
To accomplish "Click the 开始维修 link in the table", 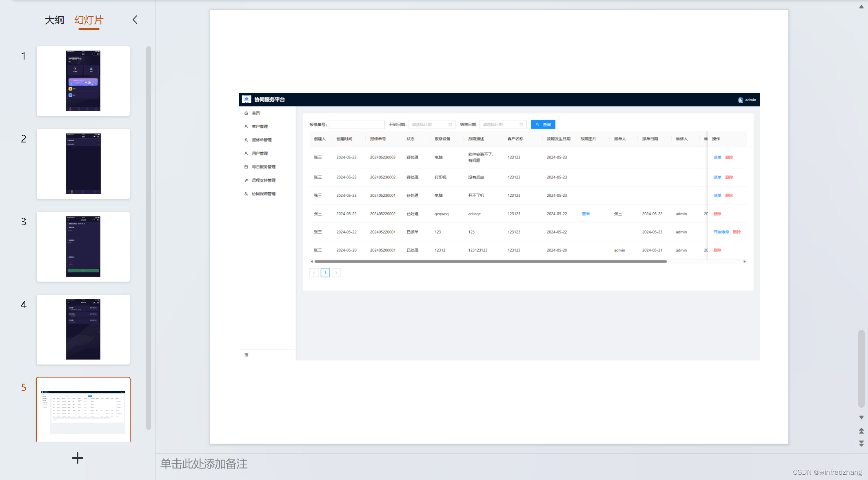I will (721, 232).
